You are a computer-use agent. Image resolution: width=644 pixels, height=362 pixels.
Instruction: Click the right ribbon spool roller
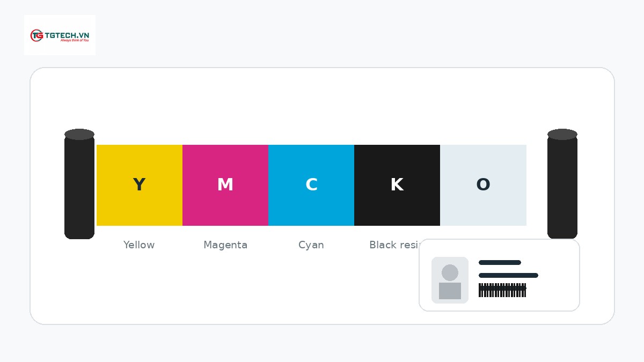coord(562,184)
